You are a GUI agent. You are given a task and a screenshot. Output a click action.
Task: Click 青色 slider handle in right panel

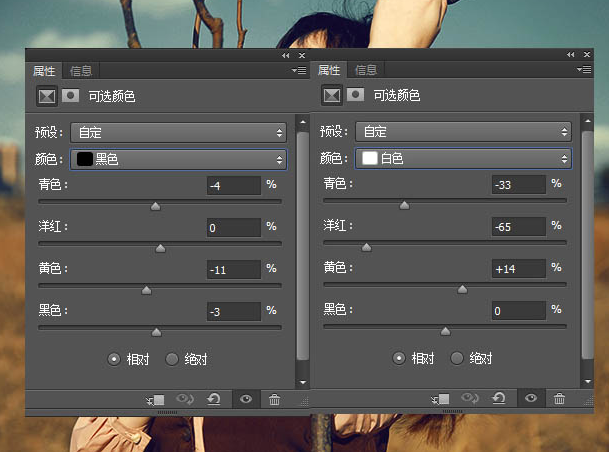tap(404, 205)
